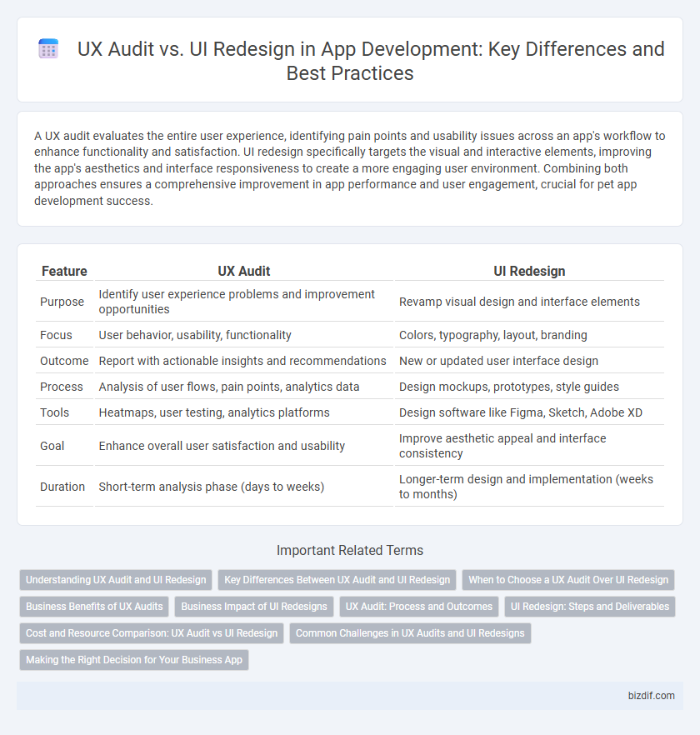
Task: Select the 'Understanding UX Audit and UI Redesign' tag
Action: point(115,579)
